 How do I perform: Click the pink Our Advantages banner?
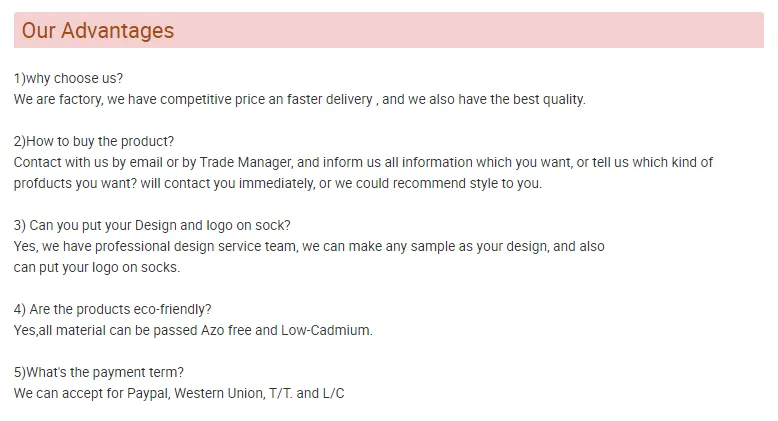(389, 30)
